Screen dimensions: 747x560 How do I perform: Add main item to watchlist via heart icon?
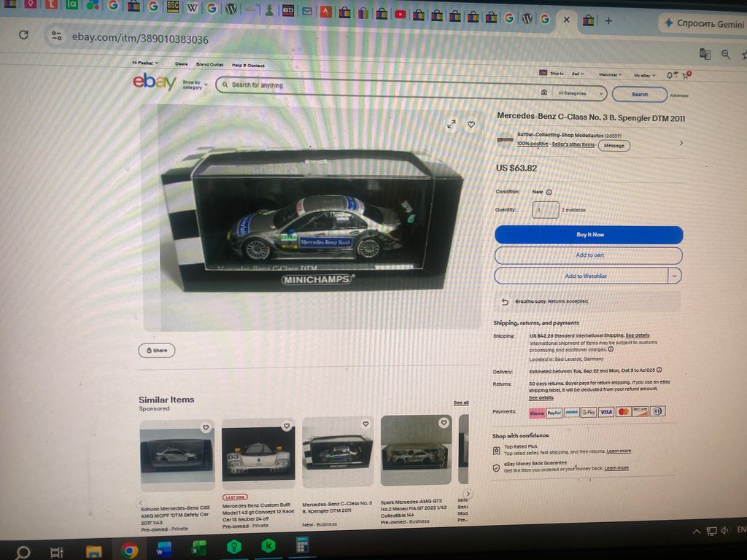[471, 124]
